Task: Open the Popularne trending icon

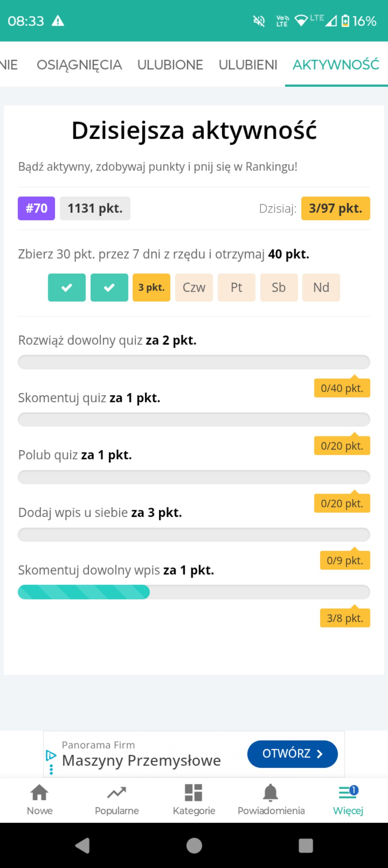Action: point(117,793)
